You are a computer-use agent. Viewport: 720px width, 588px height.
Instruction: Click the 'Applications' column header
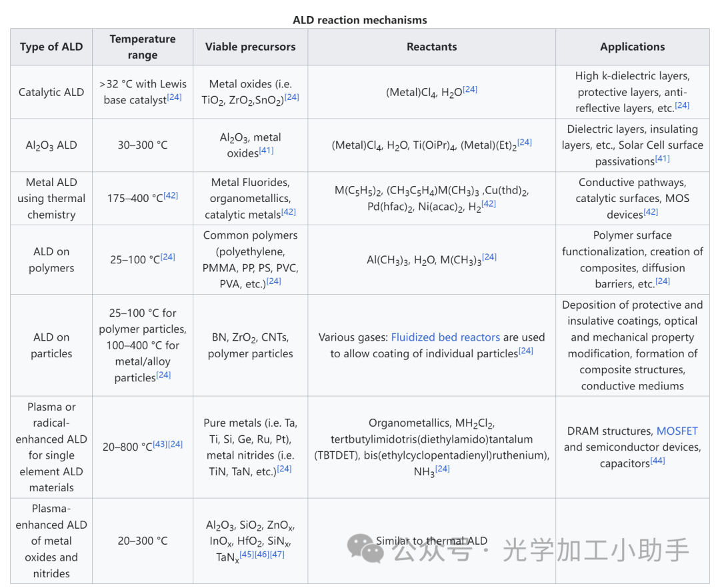(x=632, y=47)
